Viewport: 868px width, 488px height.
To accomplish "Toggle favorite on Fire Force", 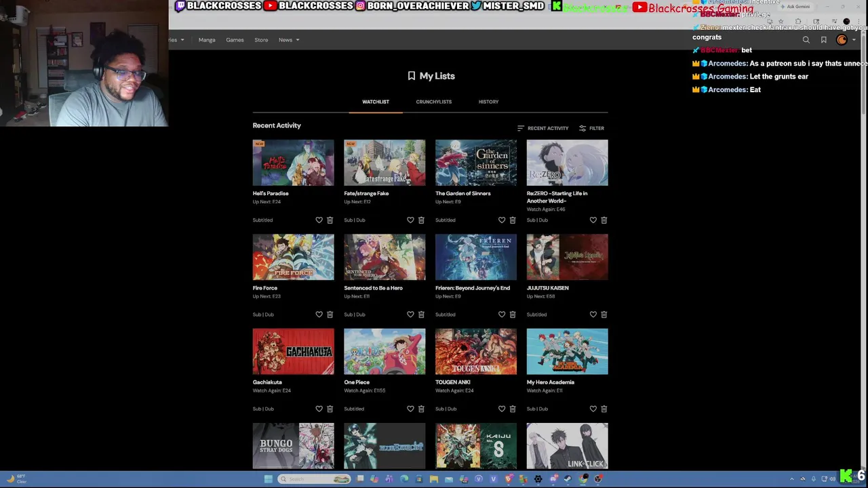I will point(319,314).
